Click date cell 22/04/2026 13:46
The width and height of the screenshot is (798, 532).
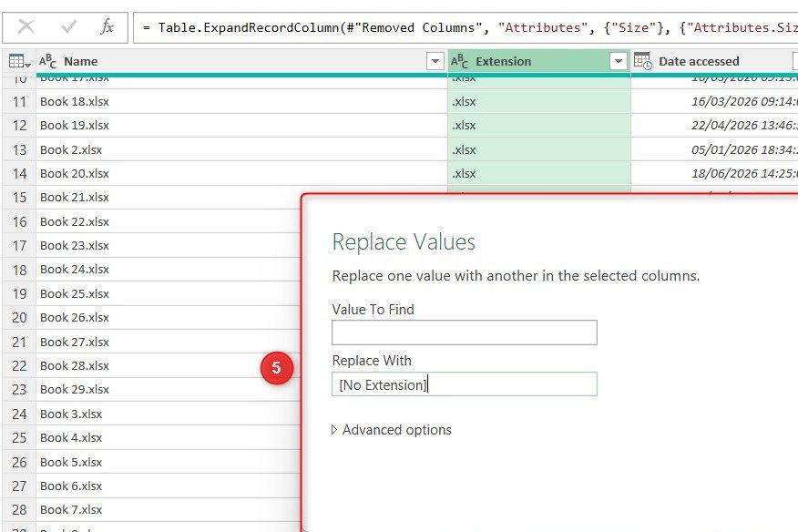click(x=714, y=125)
